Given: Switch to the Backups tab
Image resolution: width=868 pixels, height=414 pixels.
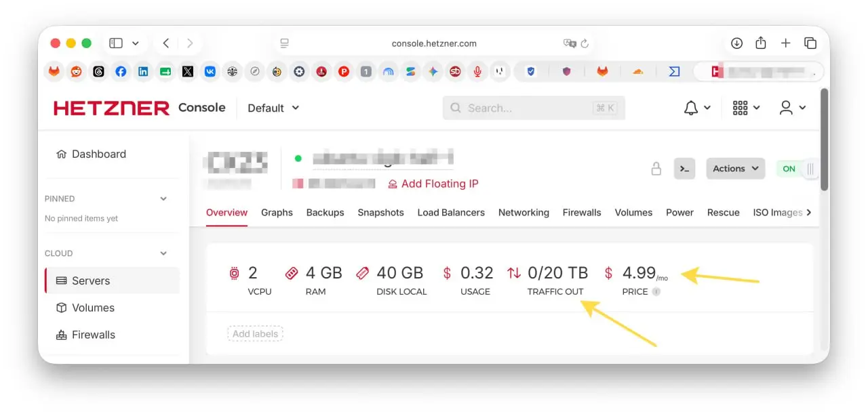Looking at the screenshot, I should [x=325, y=212].
